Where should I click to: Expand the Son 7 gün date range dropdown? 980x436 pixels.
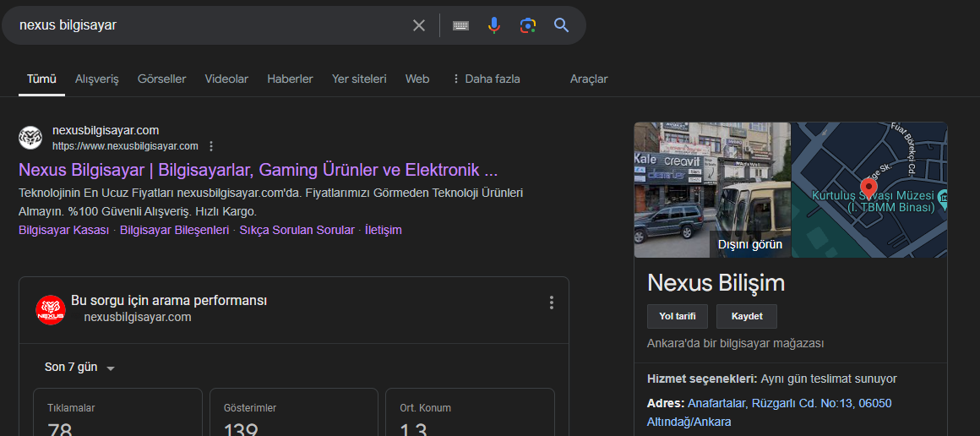coord(80,368)
